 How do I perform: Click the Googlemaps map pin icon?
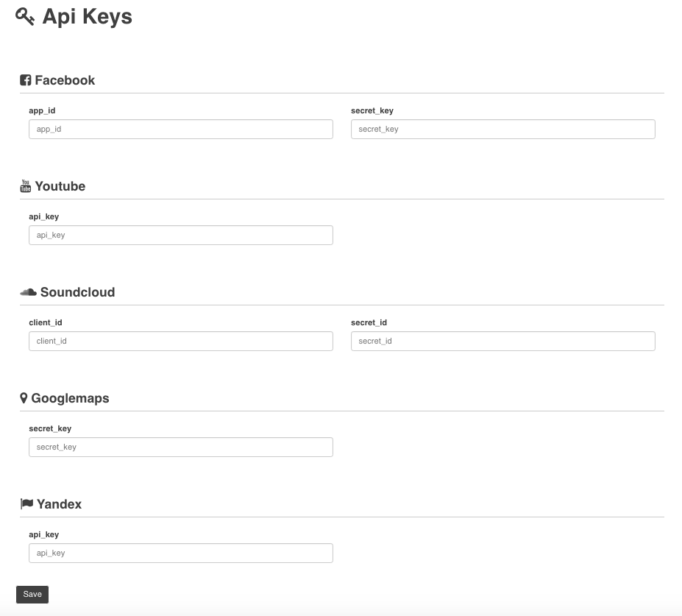click(24, 398)
